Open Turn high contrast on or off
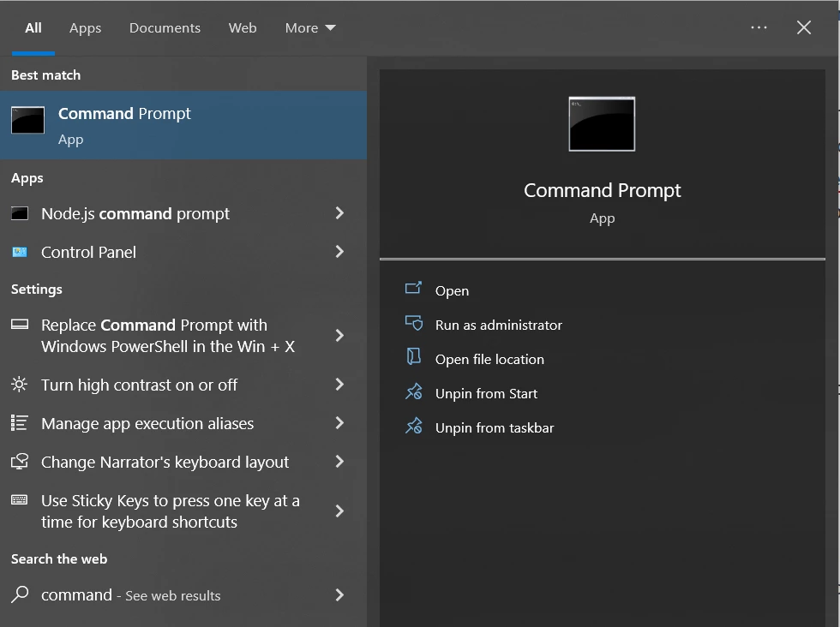 pos(139,385)
